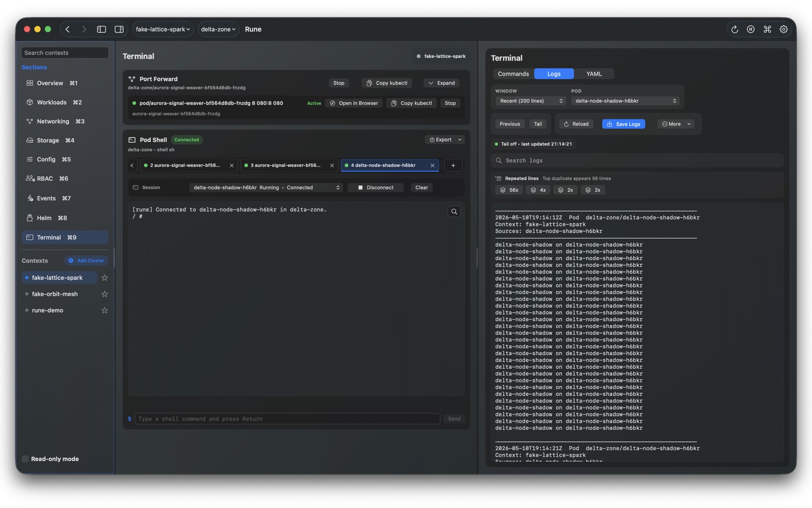The height and width of the screenshot is (508, 812).
Task: Toggle Previous logs
Action: (510, 124)
